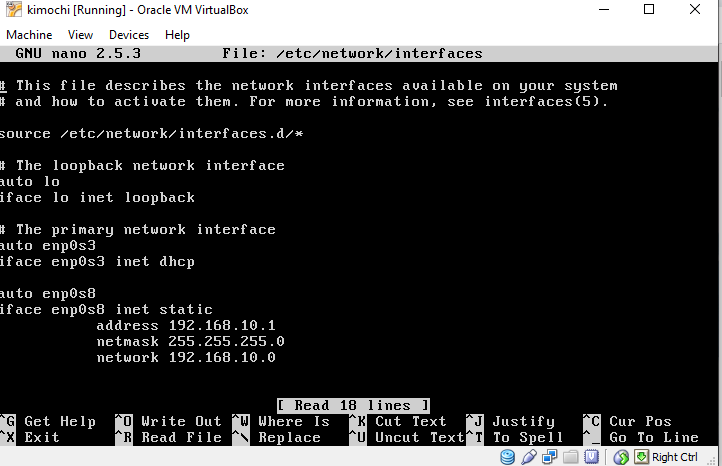Open the Devices menu
Viewport: 722px width, 466px height.
(x=129, y=35)
